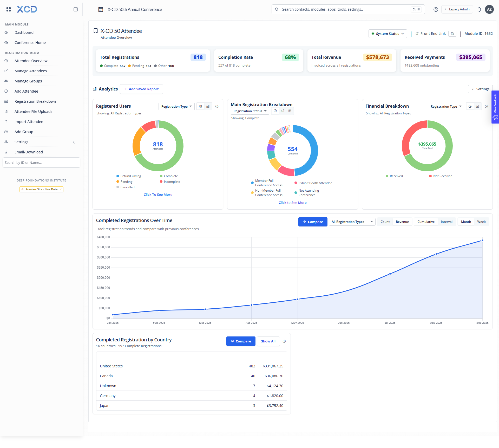Click the Attendee File Uploads document icon
Image resolution: width=499 pixels, height=448 pixels.
pos(6,112)
